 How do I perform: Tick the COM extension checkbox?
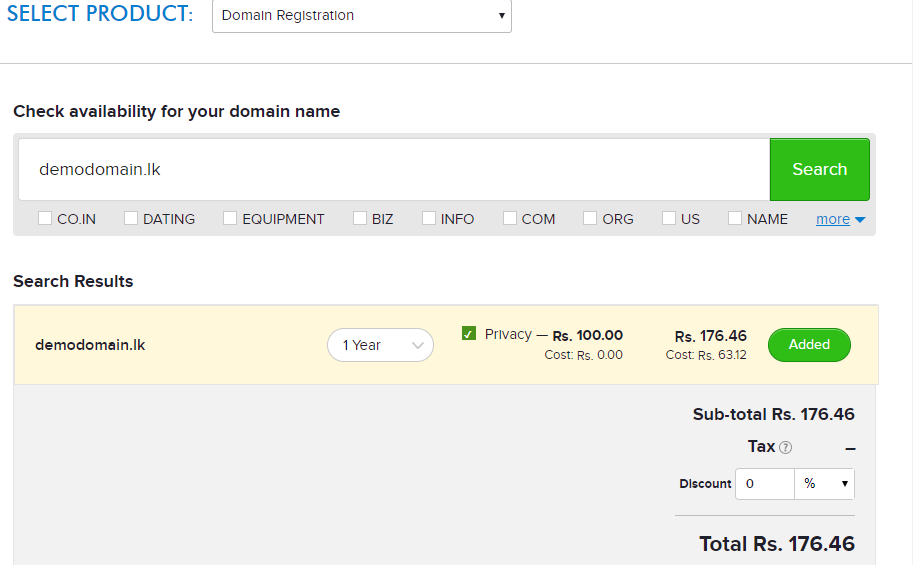coord(509,218)
